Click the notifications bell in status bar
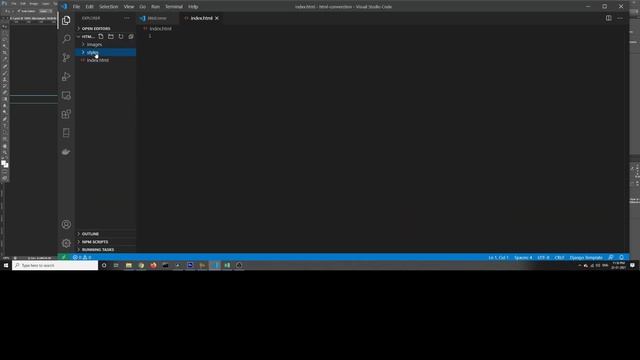 pyautogui.click(x=622, y=257)
